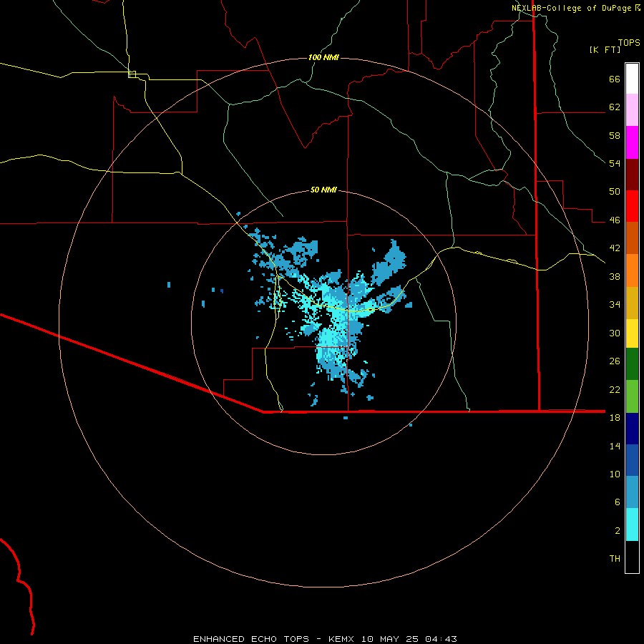Select the 18 scale value
The height and width of the screenshot is (644, 644).
coord(615,418)
